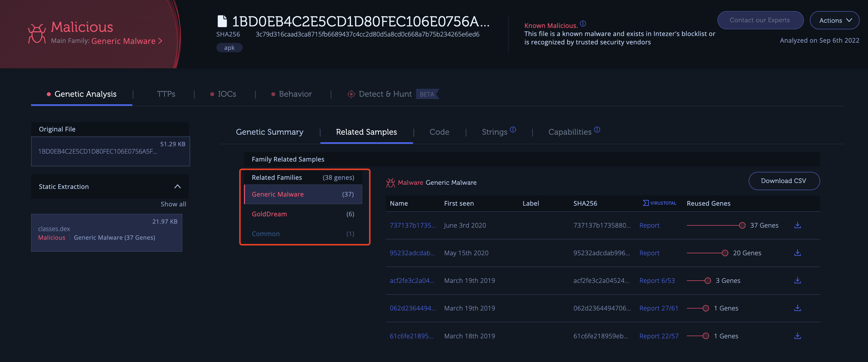Click the Download CSV button
This screenshot has height=362, width=868.
pyautogui.click(x=784, y=181)
